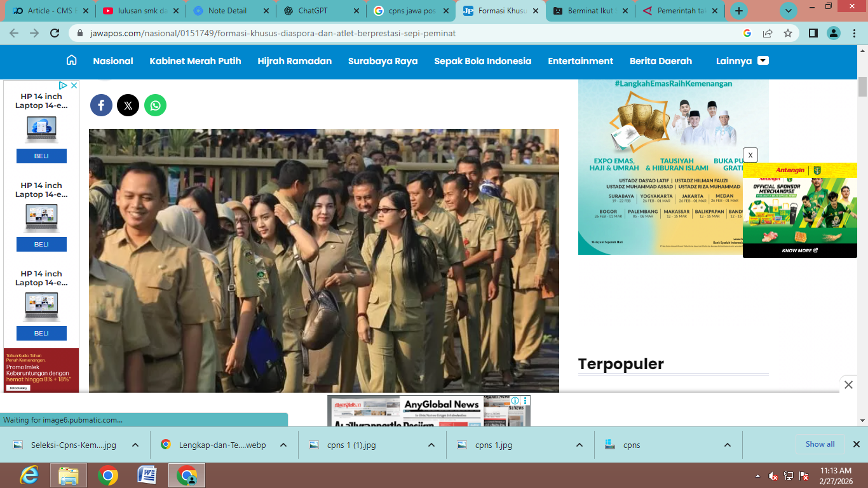Image resolution: width=868 pixels, height=488 pixels.
Task: Go back using the browser back arrow
Action: [14, 33]
